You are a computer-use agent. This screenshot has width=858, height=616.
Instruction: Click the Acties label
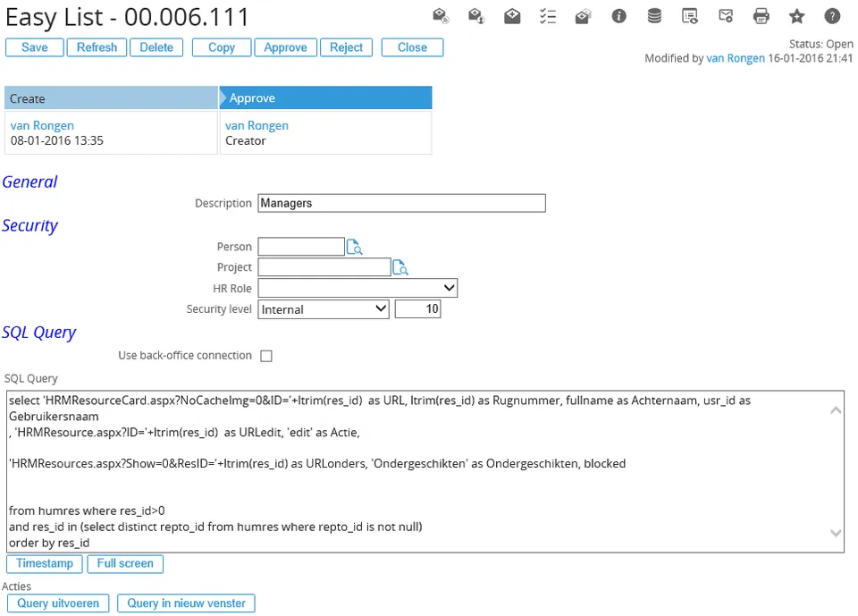pyautogui.click(x=16, y=586)
